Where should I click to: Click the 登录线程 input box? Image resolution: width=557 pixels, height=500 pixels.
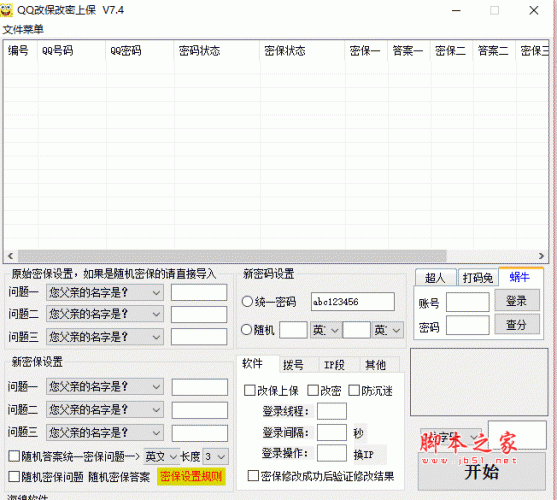pos(332,411)
